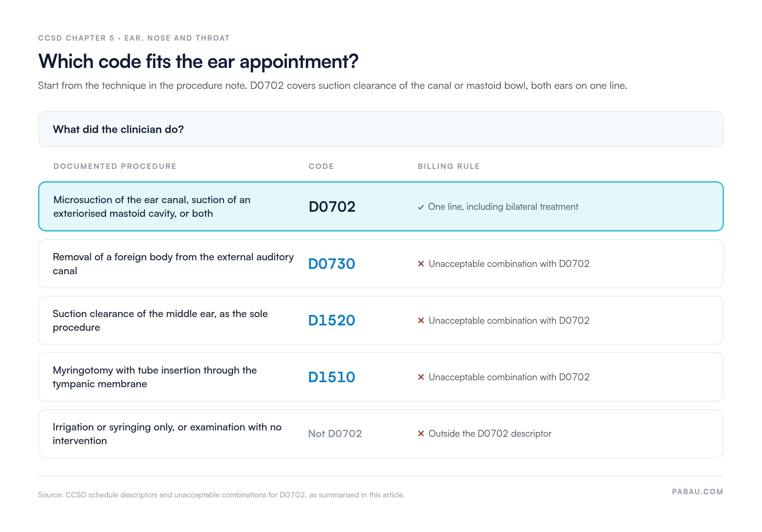
Task: Click the 'Source: CCSD schedule descriptors' footnote
Action: [x=221, y=495]
